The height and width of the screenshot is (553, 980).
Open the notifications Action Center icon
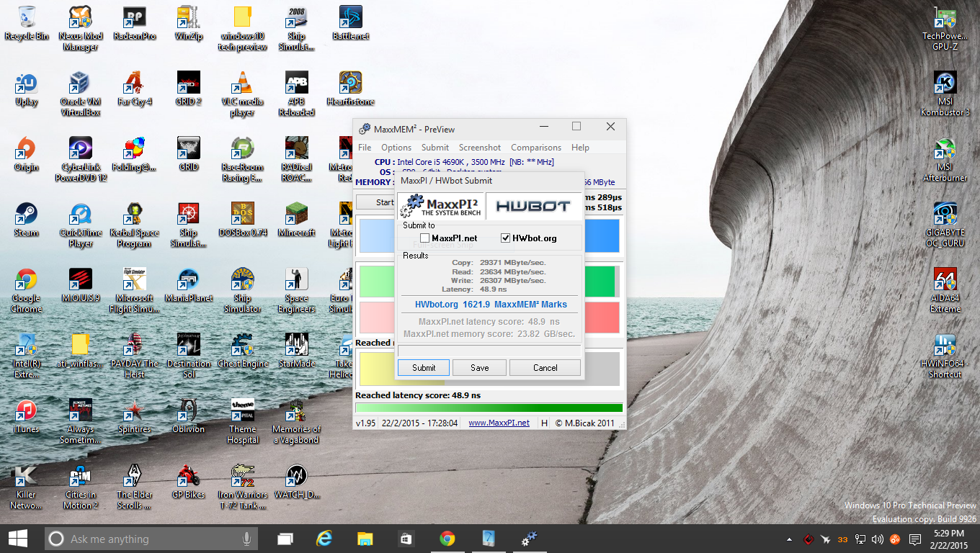(914, 539)
